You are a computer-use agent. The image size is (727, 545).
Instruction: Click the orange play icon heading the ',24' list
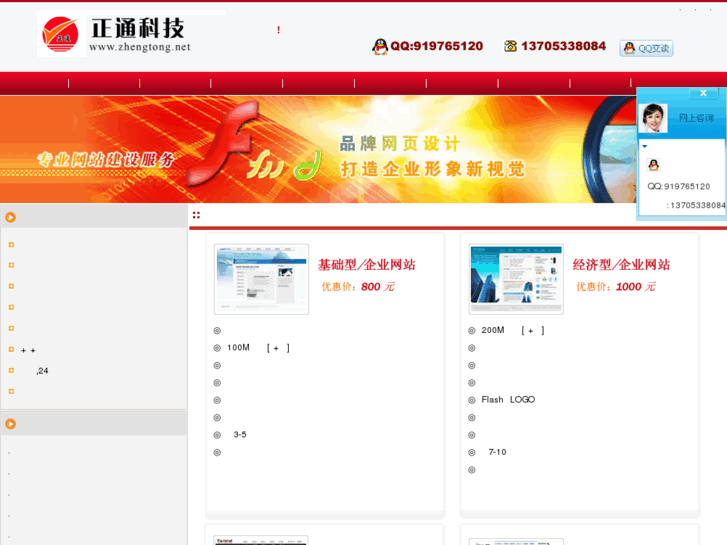(x=10, y=217)
